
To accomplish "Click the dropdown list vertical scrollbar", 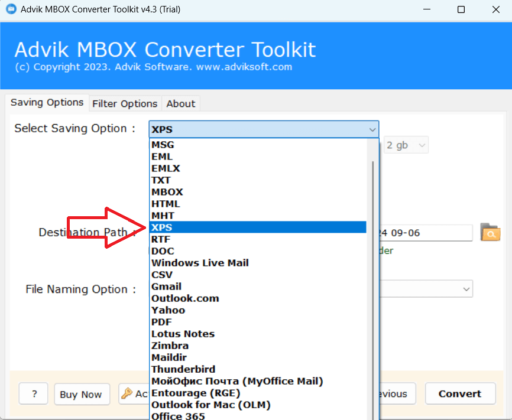I will 372,279.
